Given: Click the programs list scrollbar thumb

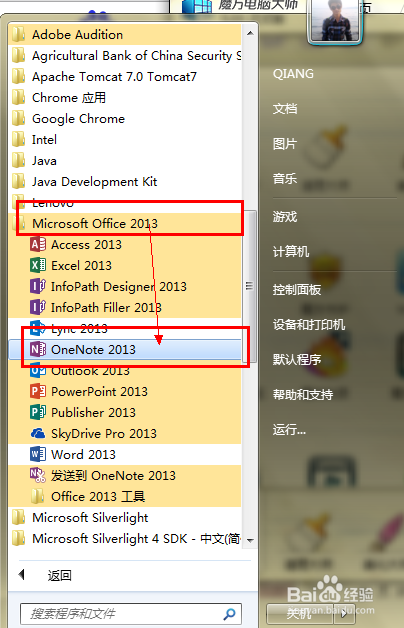Looking at the screenshot, I should click(250, 286).
